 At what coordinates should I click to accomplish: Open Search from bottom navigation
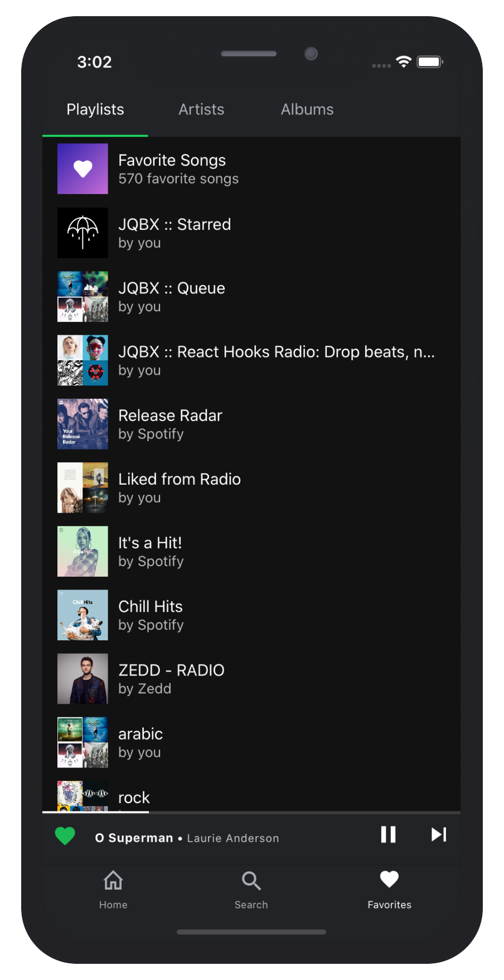click(x=251, y=881)
